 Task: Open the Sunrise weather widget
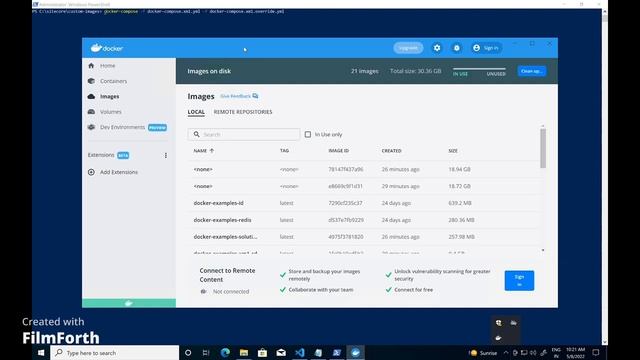[484, 353]
